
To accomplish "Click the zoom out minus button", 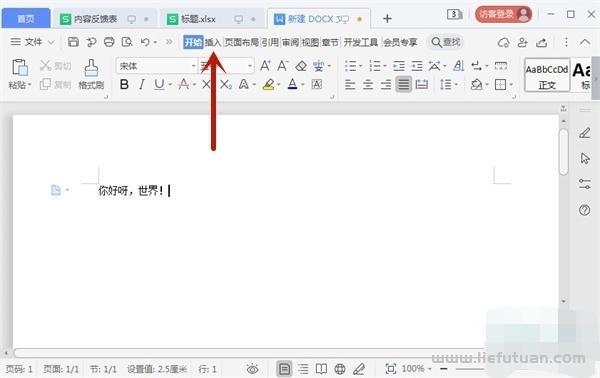I will coord(443,369).
